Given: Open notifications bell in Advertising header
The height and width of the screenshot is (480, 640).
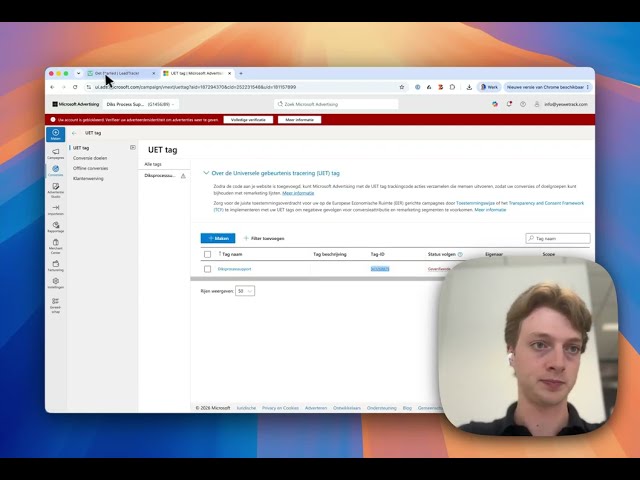Looking at the screenshot, I should [x=509, y=104].
